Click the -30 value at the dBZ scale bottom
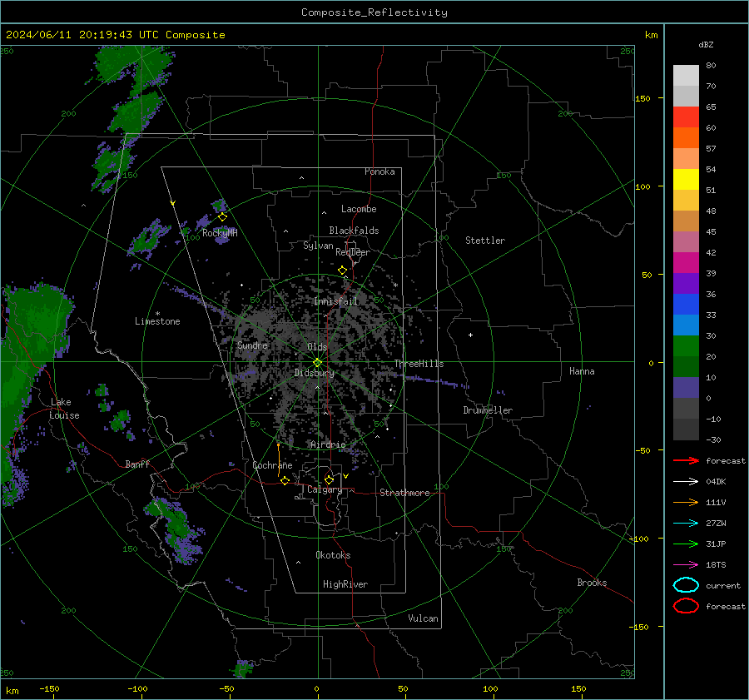 point(714,439)
